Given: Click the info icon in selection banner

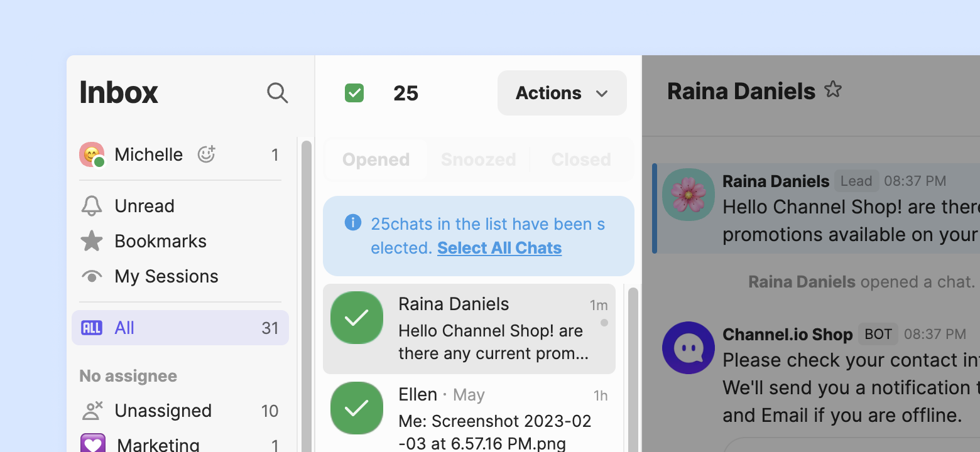Looking at the screenshot, I should pyautogui.click(x=353, y=223).
